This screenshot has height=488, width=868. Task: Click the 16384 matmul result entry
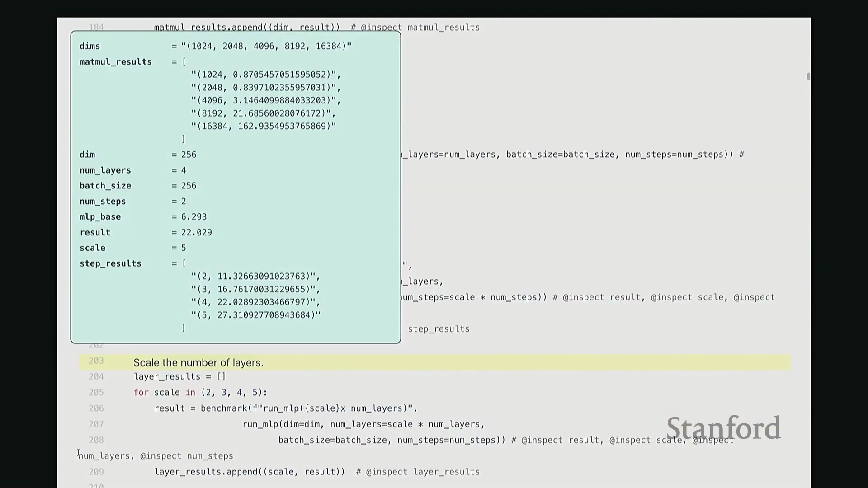264,126
